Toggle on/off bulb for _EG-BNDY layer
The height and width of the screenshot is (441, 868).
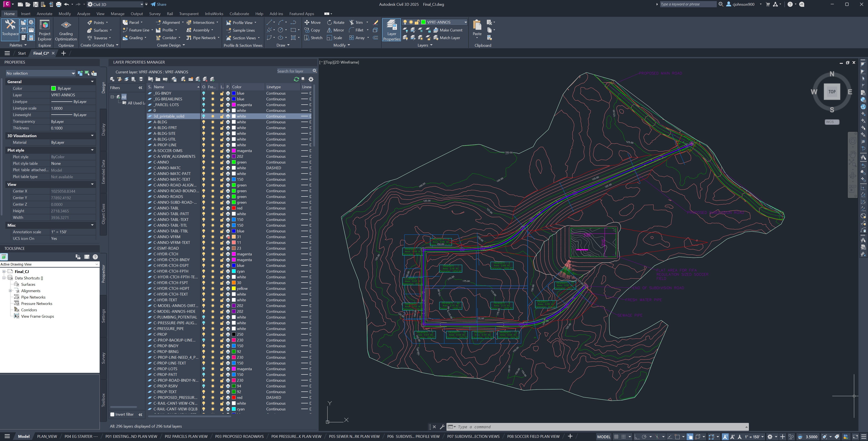tap(204, 93)
